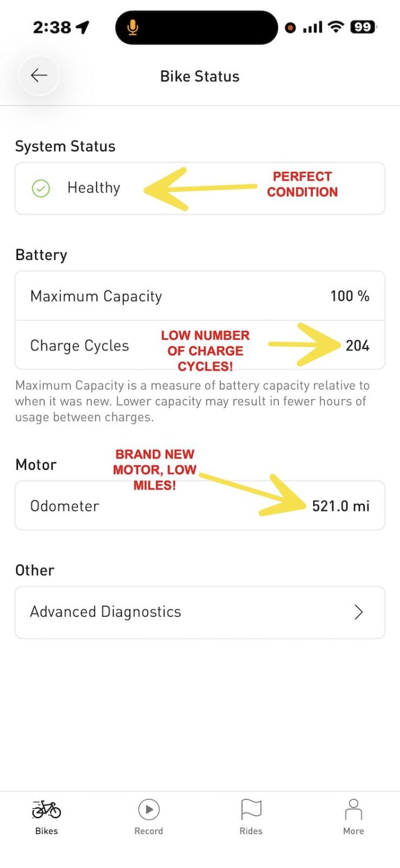Image resolution: width=400 pixels, height=868 pixels.
Task: Switch to the Record tab
Action: point(149,816)
